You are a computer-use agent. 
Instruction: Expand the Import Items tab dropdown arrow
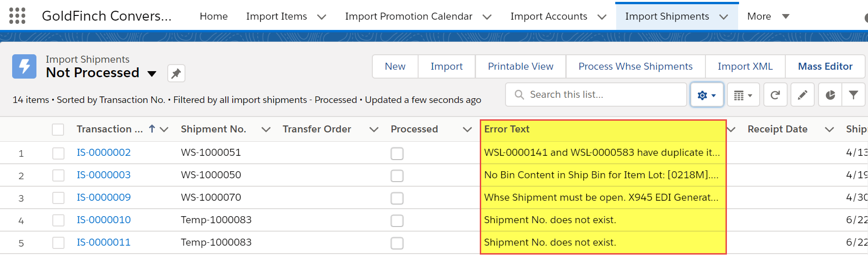(x=321, y=17)
